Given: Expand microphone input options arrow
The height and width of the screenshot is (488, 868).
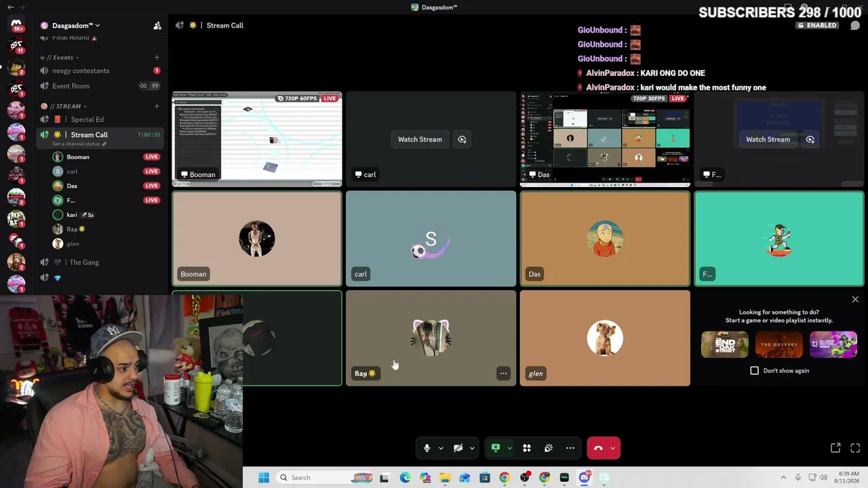Looking at the screenshot, I should [x=441, y=448].
